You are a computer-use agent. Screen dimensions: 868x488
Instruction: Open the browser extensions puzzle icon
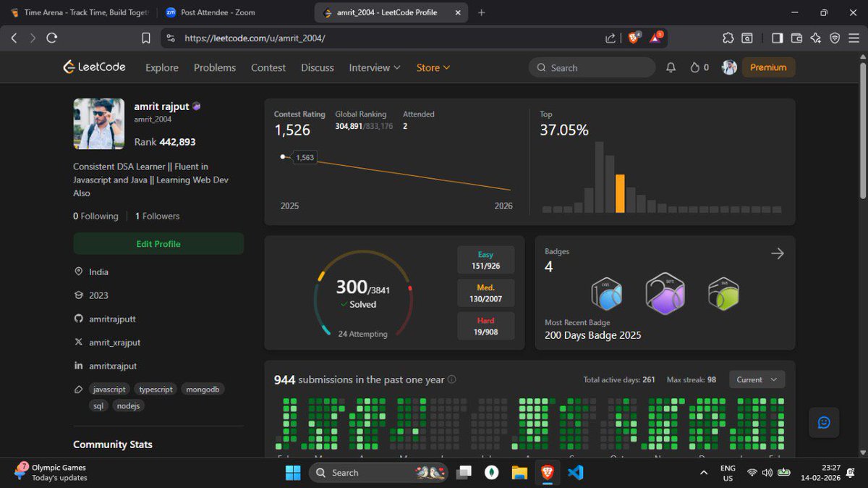pos(728,38)
